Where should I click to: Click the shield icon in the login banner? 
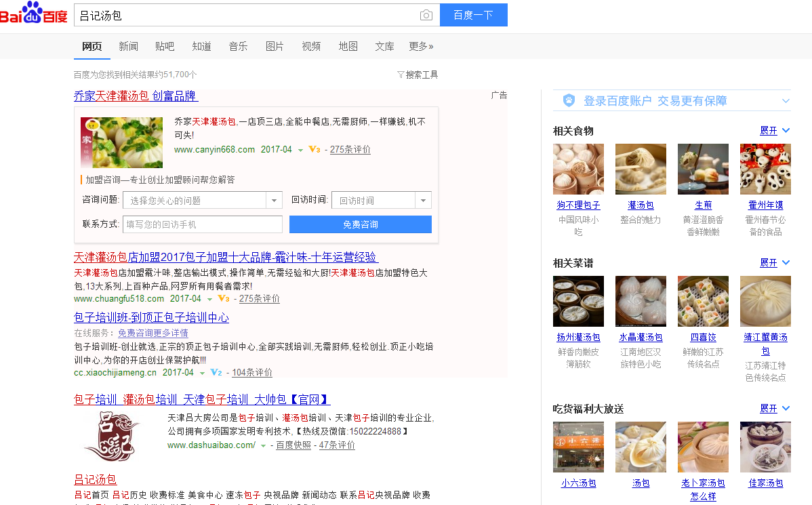569,100
